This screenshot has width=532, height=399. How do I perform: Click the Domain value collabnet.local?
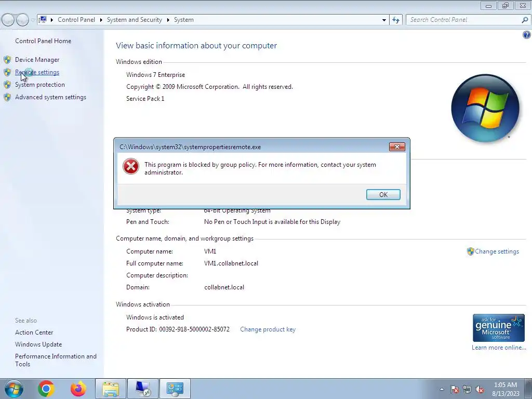[x=224, y=287]
